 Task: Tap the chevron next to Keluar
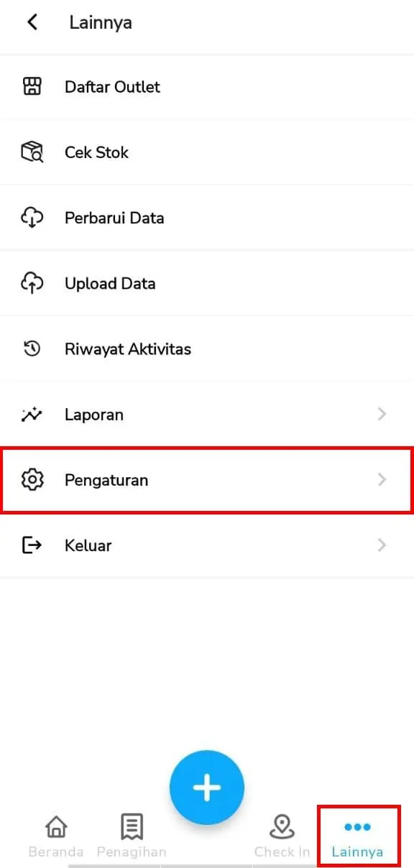pyautogui.click(x=382, y=545)
